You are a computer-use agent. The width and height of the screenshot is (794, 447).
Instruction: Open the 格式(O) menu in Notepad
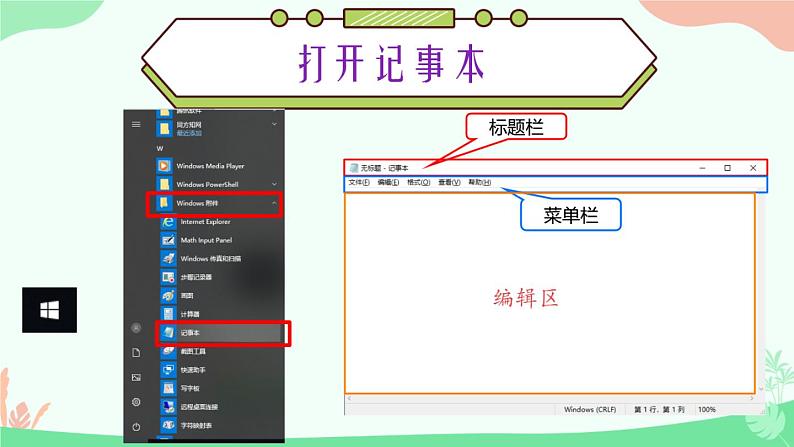point(419,183)
